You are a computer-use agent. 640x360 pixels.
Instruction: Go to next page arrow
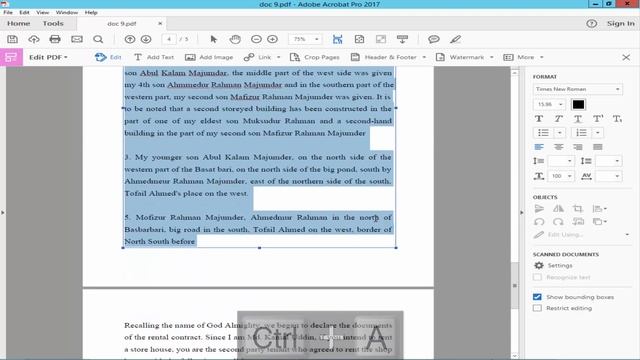[x=146, y=39]
